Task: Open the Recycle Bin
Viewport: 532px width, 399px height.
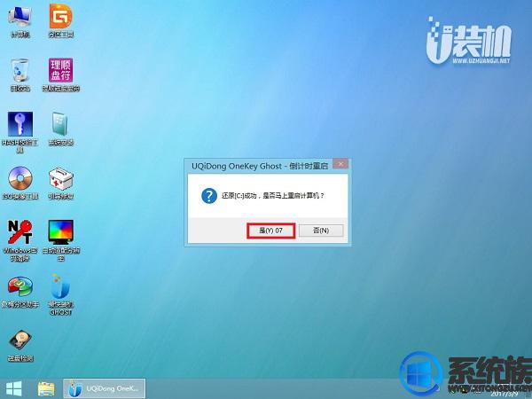Action: (20, 74)
